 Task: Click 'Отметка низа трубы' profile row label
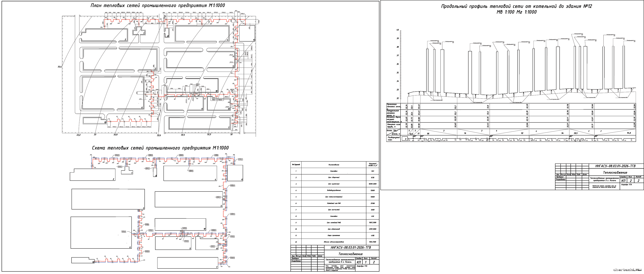click(x=393, y=125)
